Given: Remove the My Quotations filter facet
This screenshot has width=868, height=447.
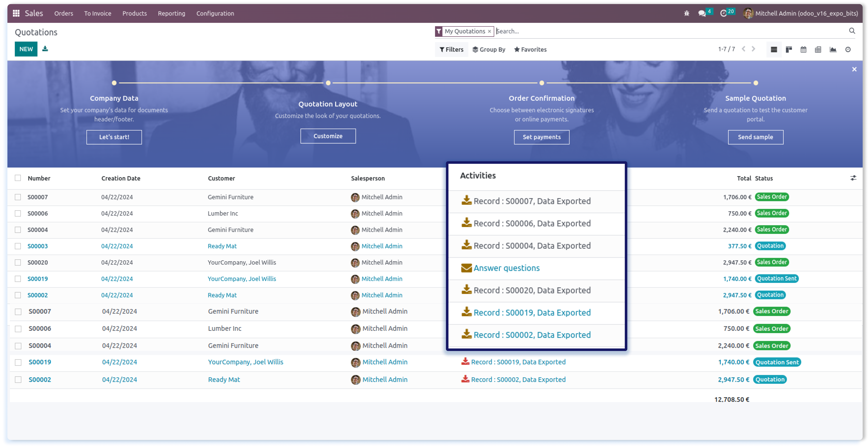Looking at the screenshot, I should [x=489, y=31].
